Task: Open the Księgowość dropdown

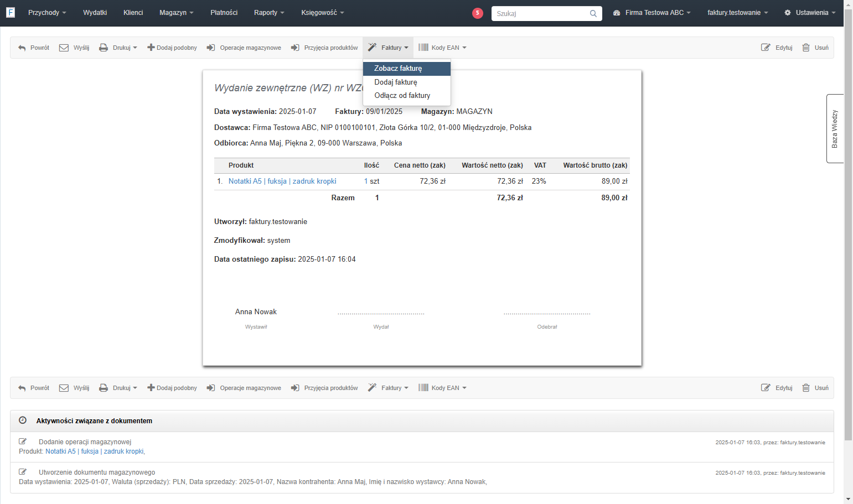Action: [x=323, y=13]
